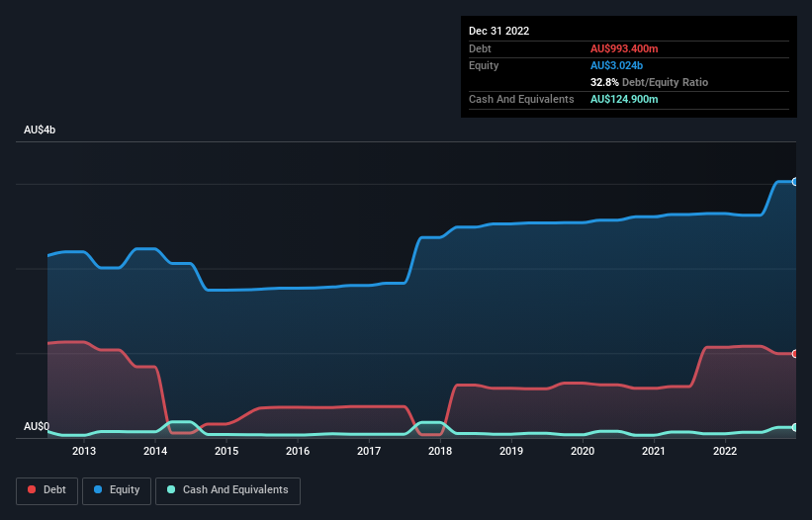Viewport: 812px width, 520px height.
Task: Click the 2017 x-axis label
Action: [369, 451]
